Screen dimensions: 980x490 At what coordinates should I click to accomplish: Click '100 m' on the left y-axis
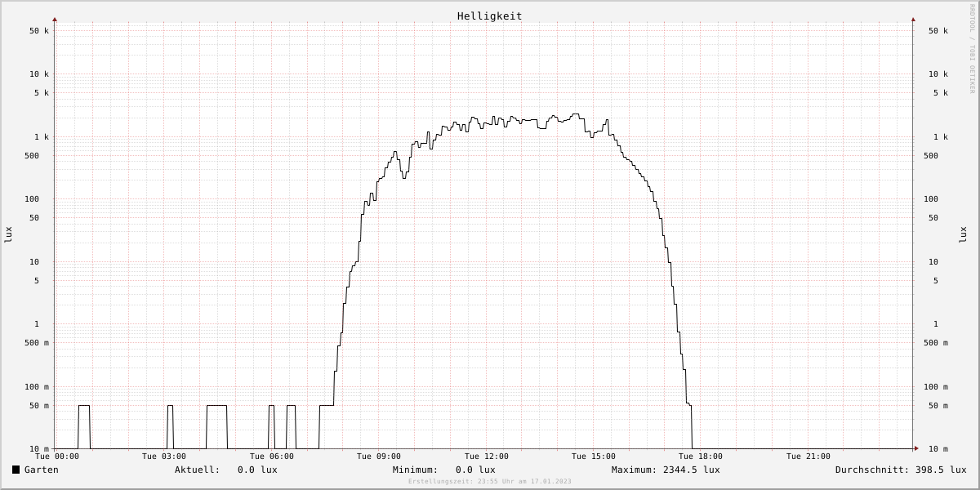coord(37,387)
